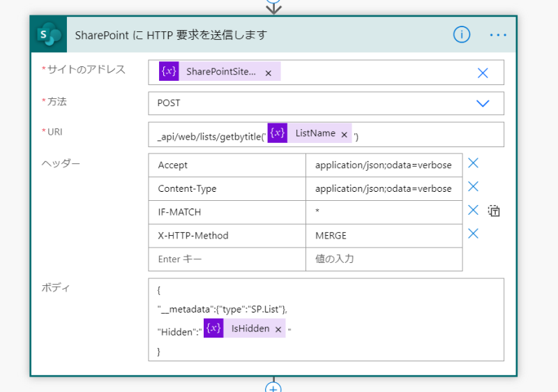Remove the IsHidden token from body
The image size is (558, 392).
(278, 330)
